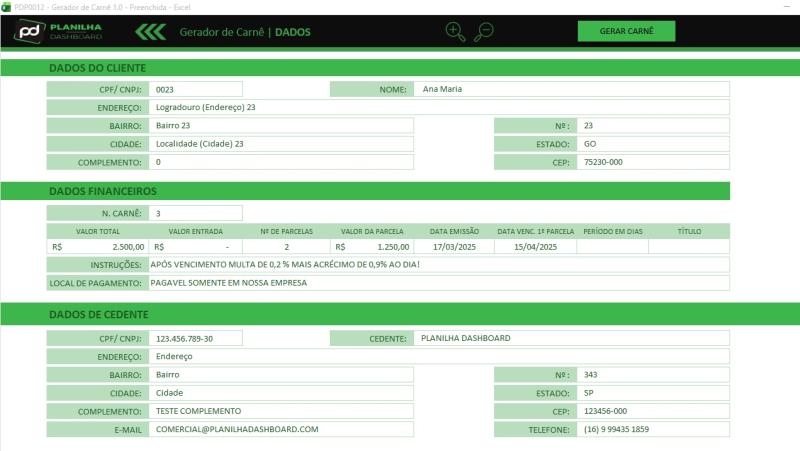Click the Excel icon in title bar
Viewport: 800px width, 451px height.
(6, 6)
